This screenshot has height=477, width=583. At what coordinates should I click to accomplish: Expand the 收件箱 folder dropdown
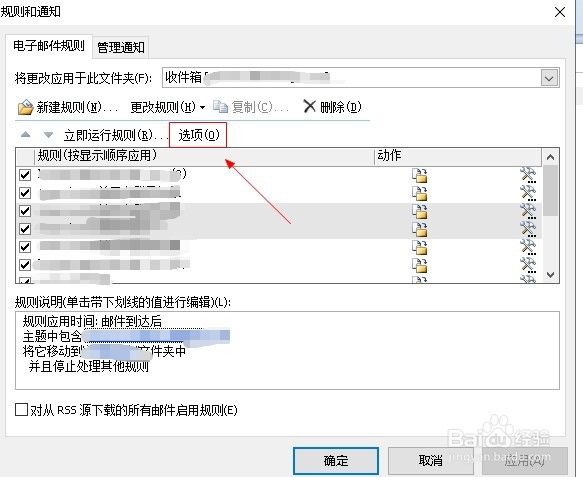549,78
